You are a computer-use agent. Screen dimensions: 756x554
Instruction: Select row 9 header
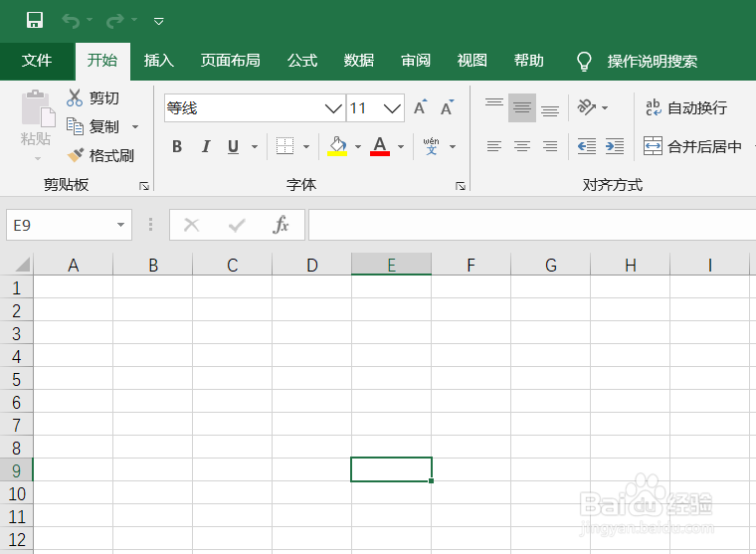tap(16, 470)
